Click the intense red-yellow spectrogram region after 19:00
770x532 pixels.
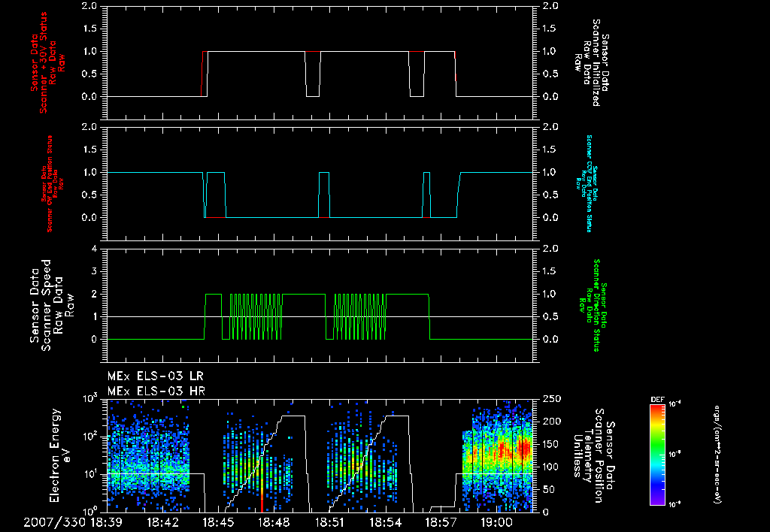click(x=513, y=449)
